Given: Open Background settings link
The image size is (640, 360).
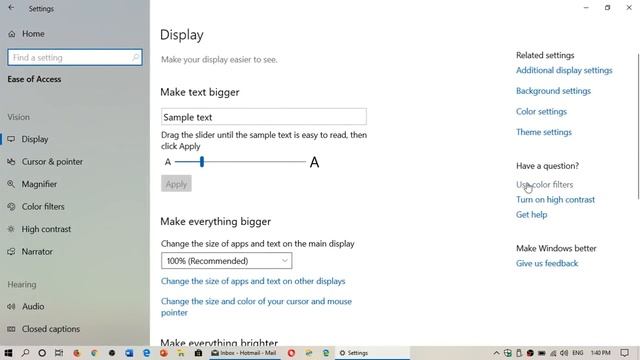Looking at the screenshot, I should click(x=553, y=91).
